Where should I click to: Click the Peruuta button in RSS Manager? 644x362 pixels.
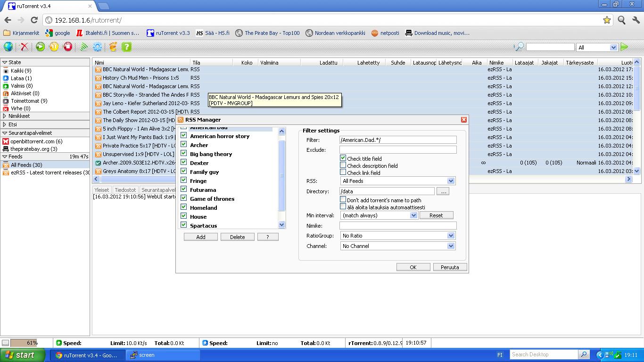click(x=449, y=267)
